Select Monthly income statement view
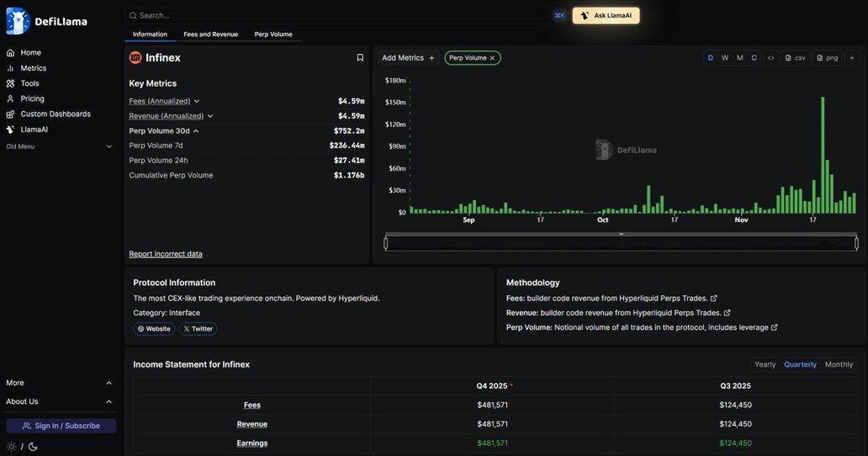This screenshot has width=868, height=456. 839,364
